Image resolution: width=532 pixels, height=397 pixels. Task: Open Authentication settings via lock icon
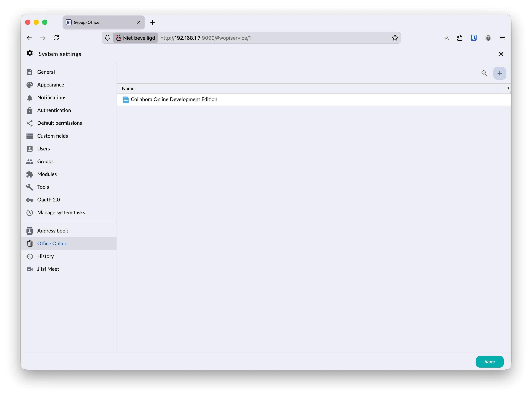tap(30, 110)
